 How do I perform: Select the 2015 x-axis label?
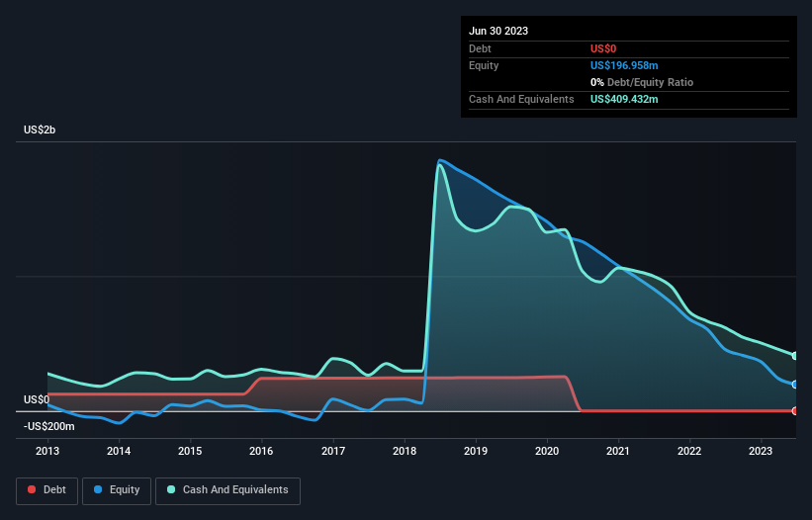190,451
